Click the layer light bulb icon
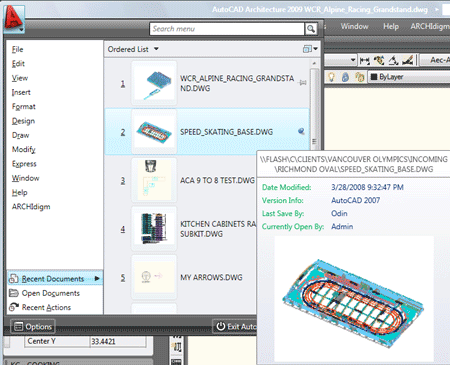450x365 pixels. pos(331,77)
